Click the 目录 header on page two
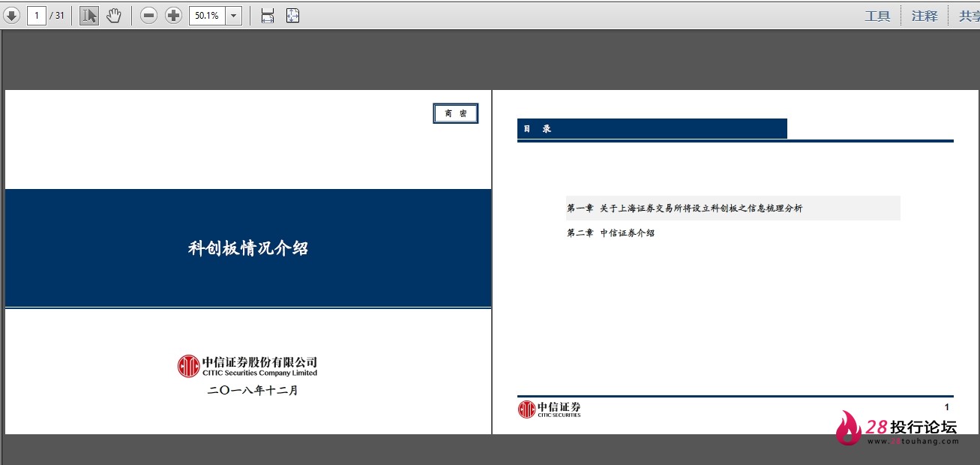The image size is (980, 465). pos(538,129)
